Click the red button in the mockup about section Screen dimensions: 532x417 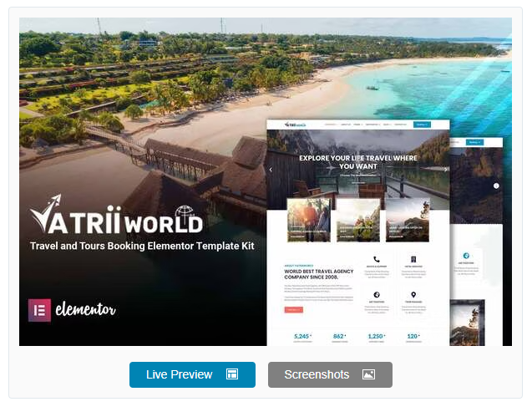(293, 310)
